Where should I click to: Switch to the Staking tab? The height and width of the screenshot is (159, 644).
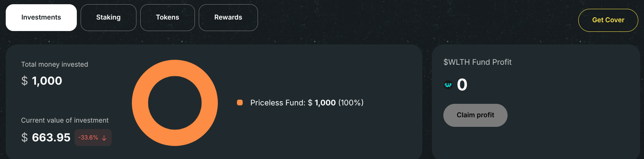pyautogui.click(x=109, y=18)
